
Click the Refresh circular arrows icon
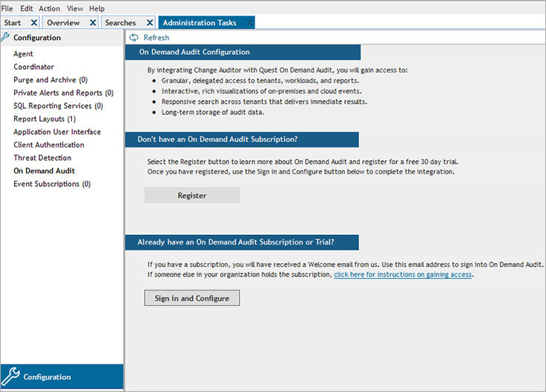point(134,38)
